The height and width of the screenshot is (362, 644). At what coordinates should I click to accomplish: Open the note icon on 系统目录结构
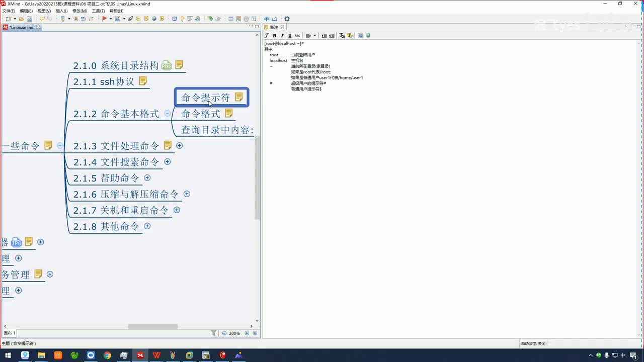(x=179, y=65)
